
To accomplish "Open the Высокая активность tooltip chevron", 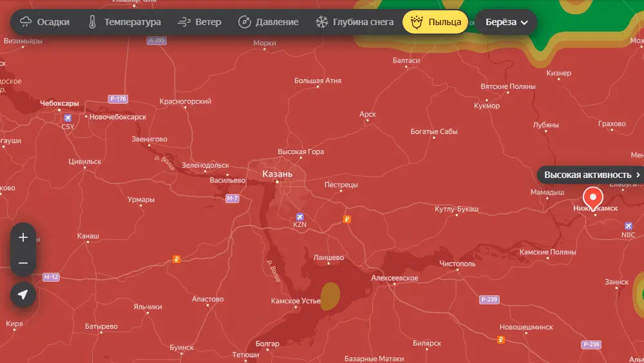I will tap(638, 175).
